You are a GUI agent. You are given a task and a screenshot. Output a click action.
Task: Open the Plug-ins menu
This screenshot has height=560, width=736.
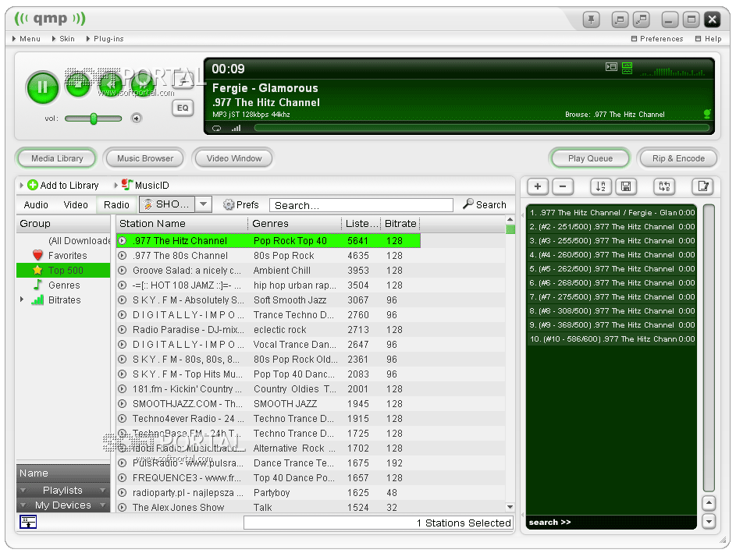pos(105,39)
